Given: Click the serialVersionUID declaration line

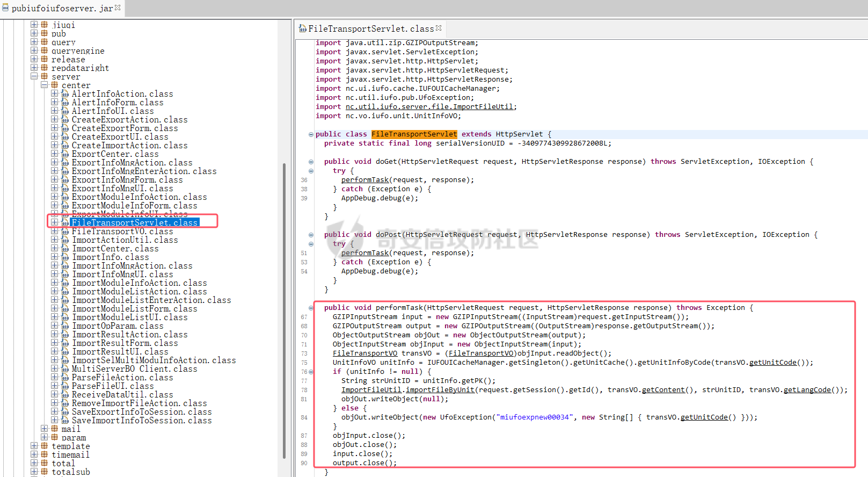Looking at the screenshot, I should pos(468,143).
